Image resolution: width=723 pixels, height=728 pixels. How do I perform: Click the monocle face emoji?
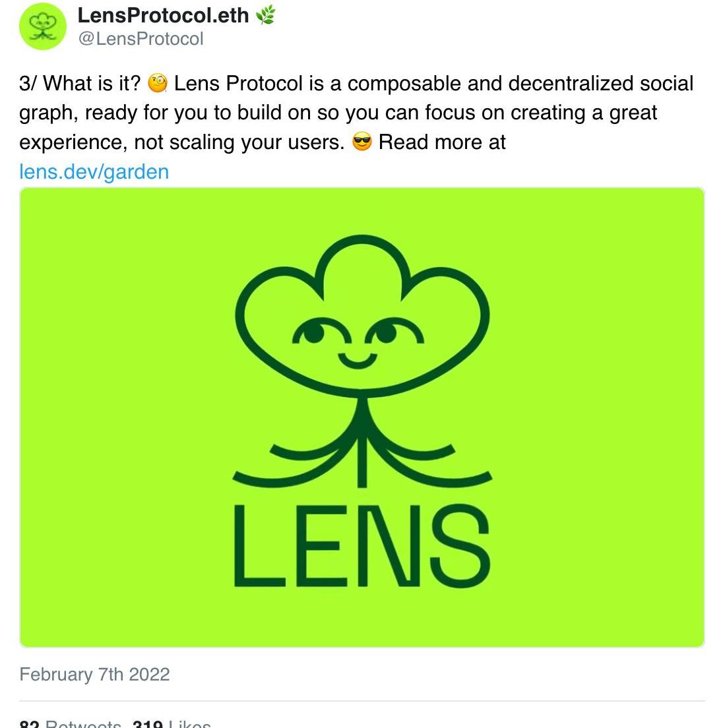click(x=158, y=84)
